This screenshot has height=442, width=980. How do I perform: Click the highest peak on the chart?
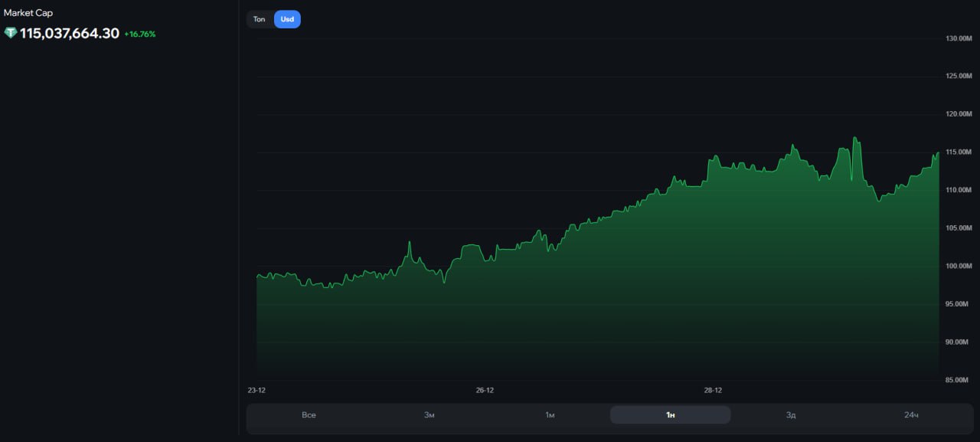tap(854, 139)
